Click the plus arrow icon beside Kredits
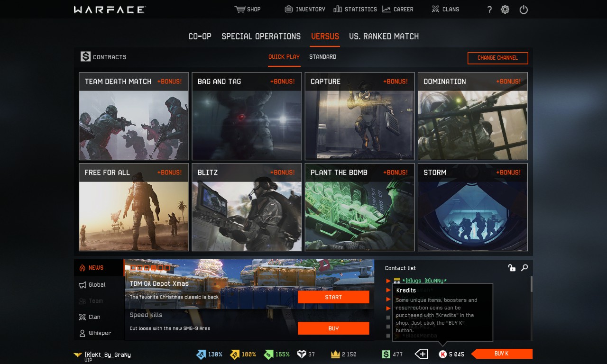Screen dimensions: 607x364 coord(421,354)
